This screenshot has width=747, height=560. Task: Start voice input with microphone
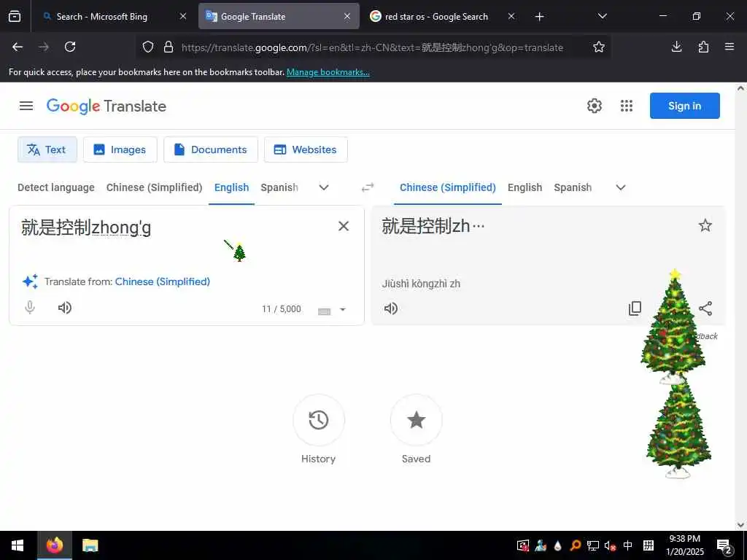point(30,308)
